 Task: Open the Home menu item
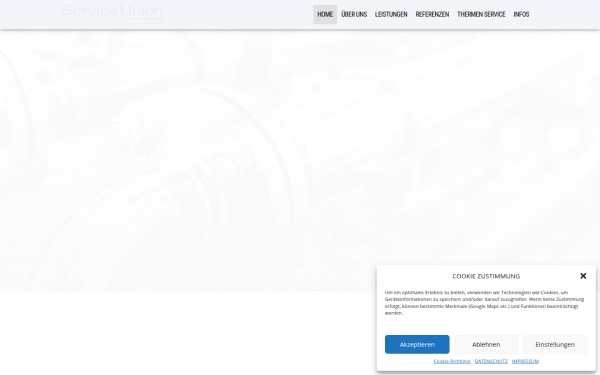(325, 15)
